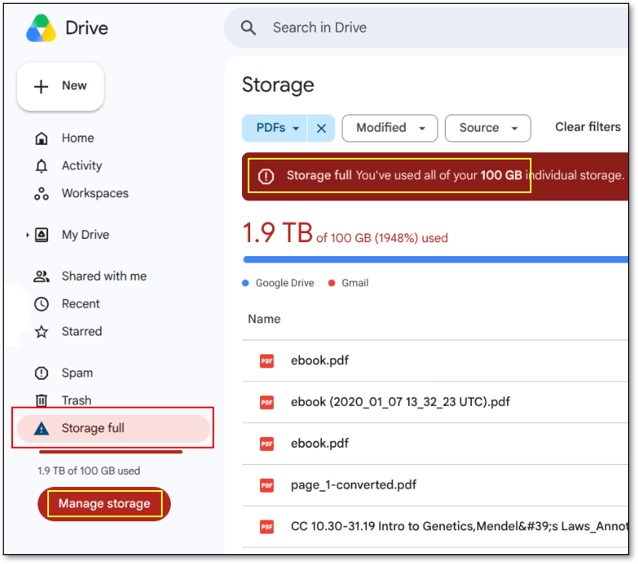Open the Spam section
638x564 pixels.
point(77,373)
